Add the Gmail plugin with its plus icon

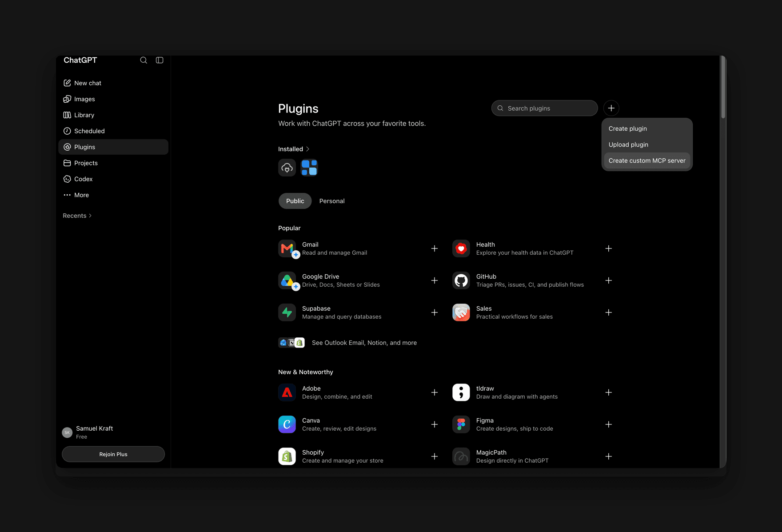[435, 248]
